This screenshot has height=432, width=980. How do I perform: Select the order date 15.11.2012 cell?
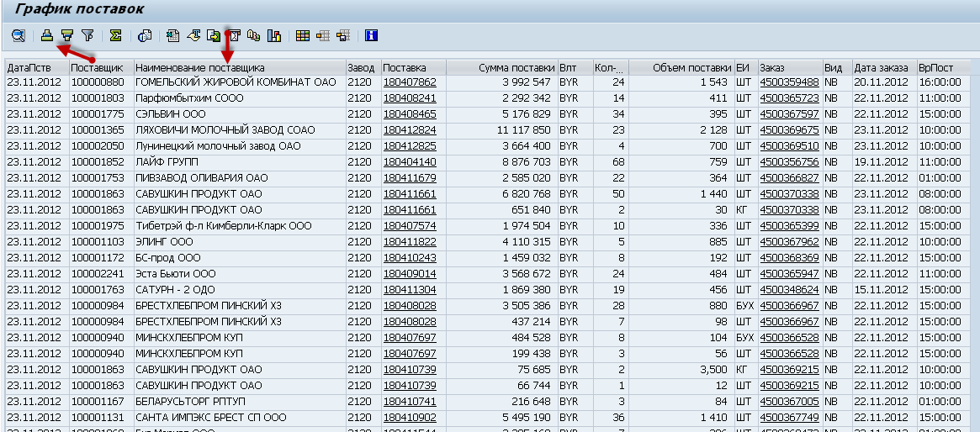pyautogui.click(x=885, y=290)
